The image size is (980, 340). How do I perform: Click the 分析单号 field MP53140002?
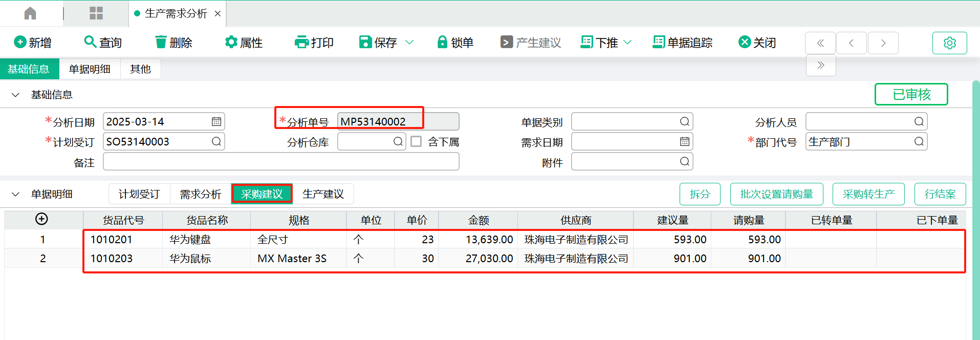[398, 121]
